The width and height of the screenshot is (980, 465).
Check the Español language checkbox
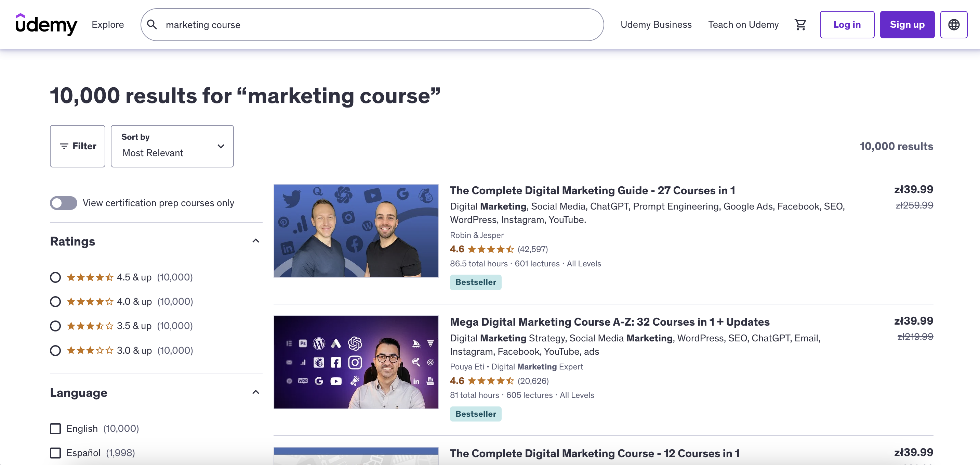[55, 453]
